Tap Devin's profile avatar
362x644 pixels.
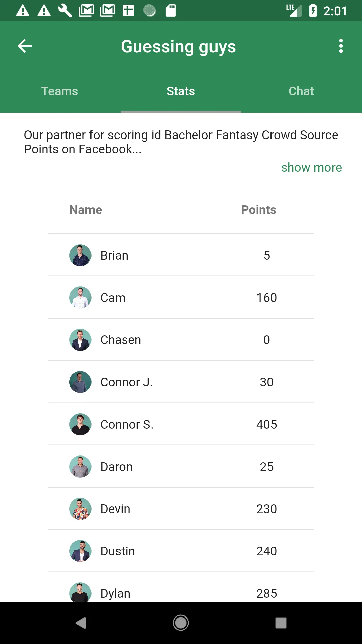point(80,509)
